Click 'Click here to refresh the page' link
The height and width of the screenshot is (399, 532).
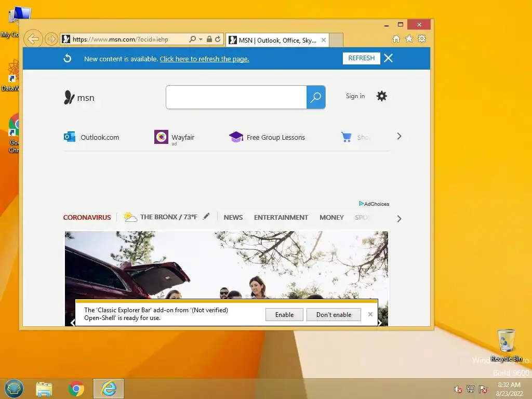click(204, 59)
